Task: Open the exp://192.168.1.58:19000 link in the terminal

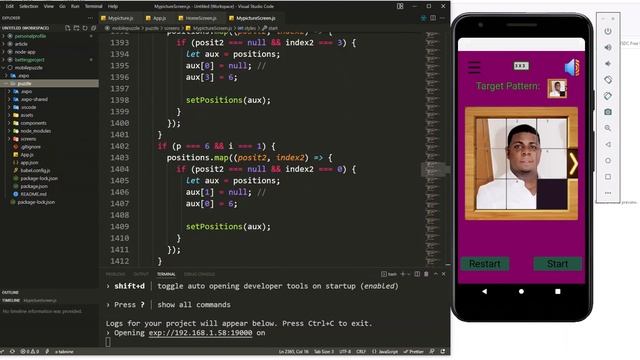Action: pyautogui.click(x=200, y=333)
